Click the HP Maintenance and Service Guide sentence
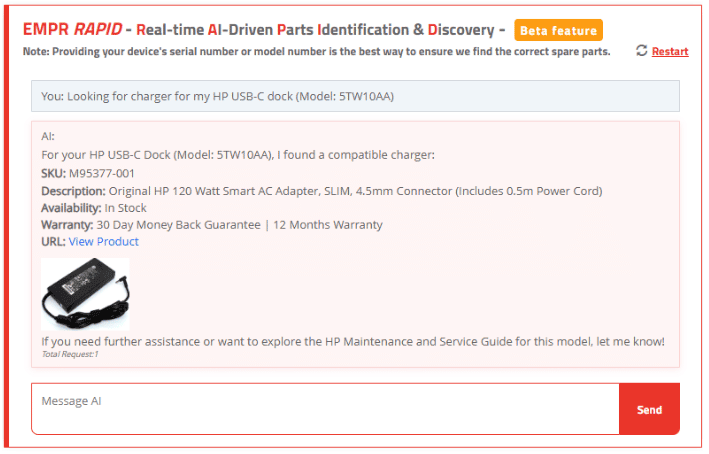This screenshot has height=454, width=709. [x=352, y=342]
